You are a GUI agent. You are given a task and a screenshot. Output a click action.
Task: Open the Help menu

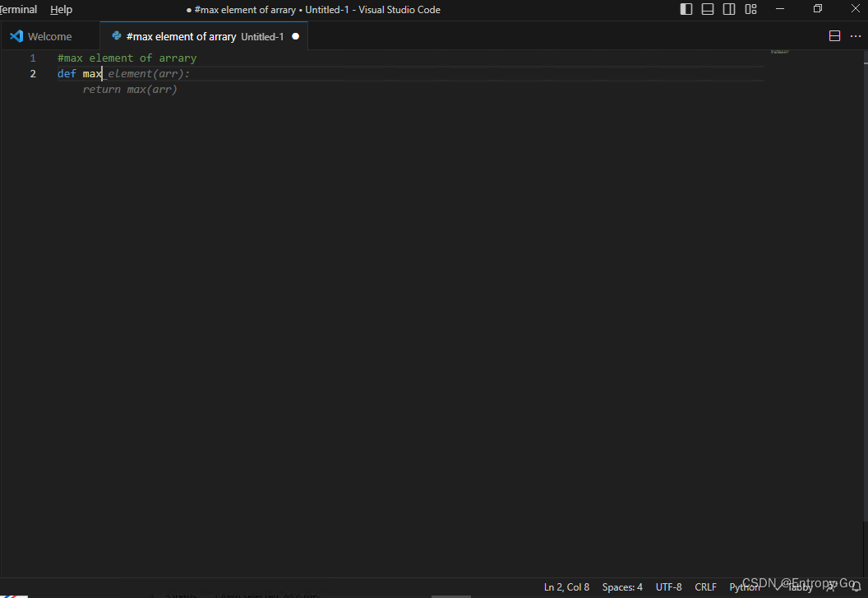pyautogui.click(x=61, y=9)
